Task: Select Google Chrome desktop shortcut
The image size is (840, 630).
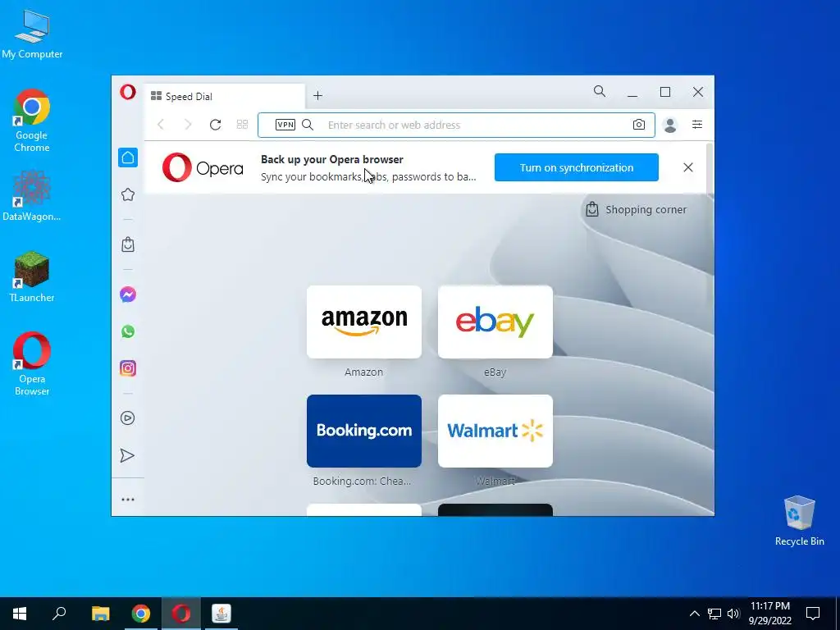Action: click(32, 121)
